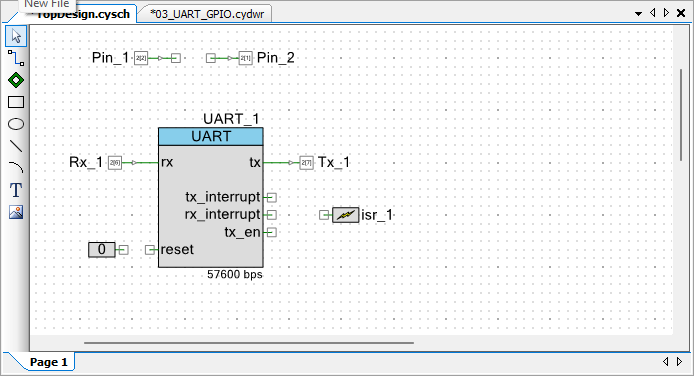
Task: Pick the insert image tool
Action: click(16, 212)
